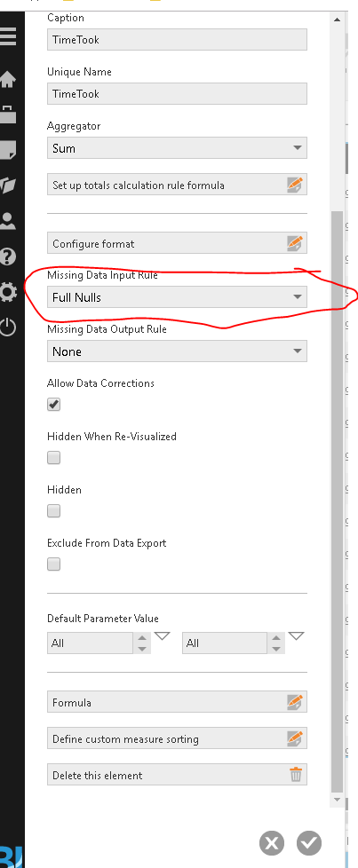Screen dimensions: 358x868
Task: Open Missing Data Input Rule dropdown
Action: coord(177,297)
